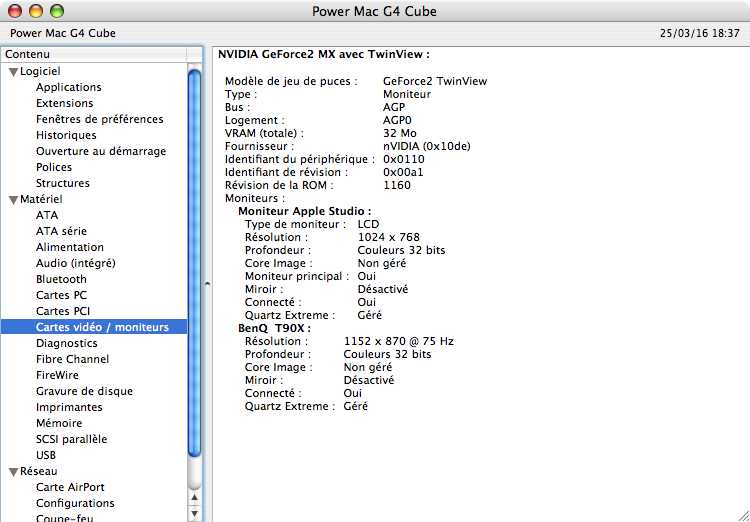This screenshot has height=522, width=750.
Task: Click the Logement value AGP0
Action: point(397,121)
